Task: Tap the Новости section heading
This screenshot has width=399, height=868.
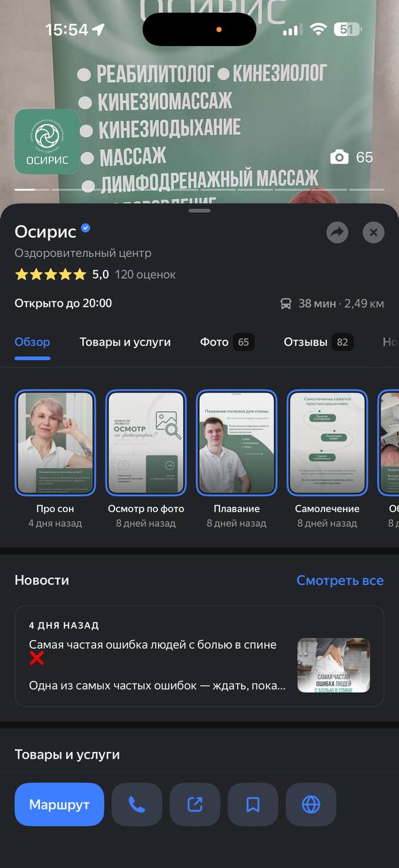Action: 42,580
